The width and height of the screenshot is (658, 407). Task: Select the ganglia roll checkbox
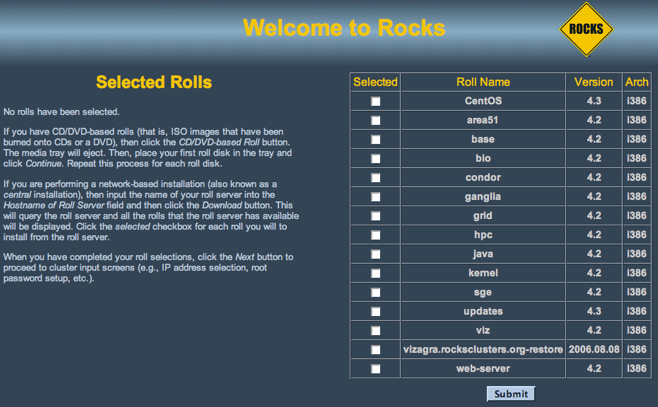tap(376, 197)
